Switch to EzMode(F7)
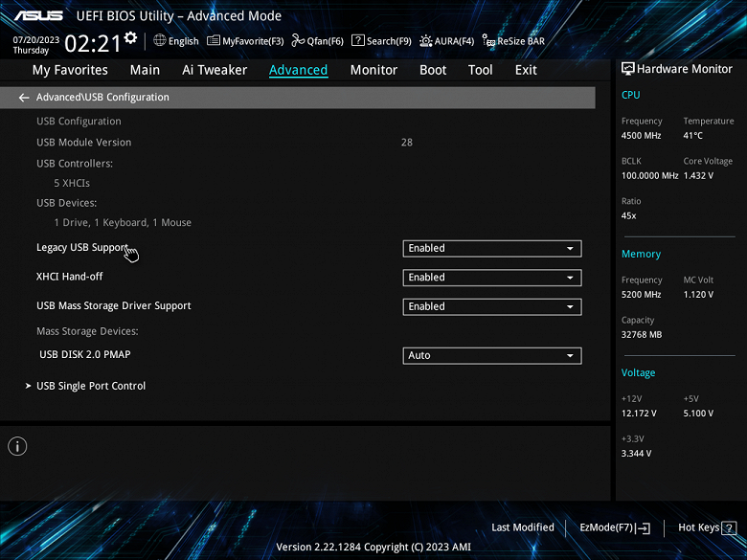The height and width of the screenshot is (560, 747). tap(615, 527)
